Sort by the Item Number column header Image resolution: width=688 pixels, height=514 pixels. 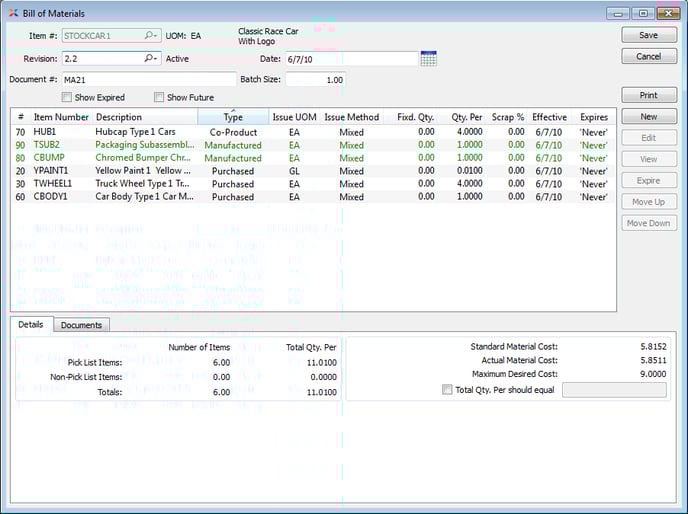click(61, 117)
